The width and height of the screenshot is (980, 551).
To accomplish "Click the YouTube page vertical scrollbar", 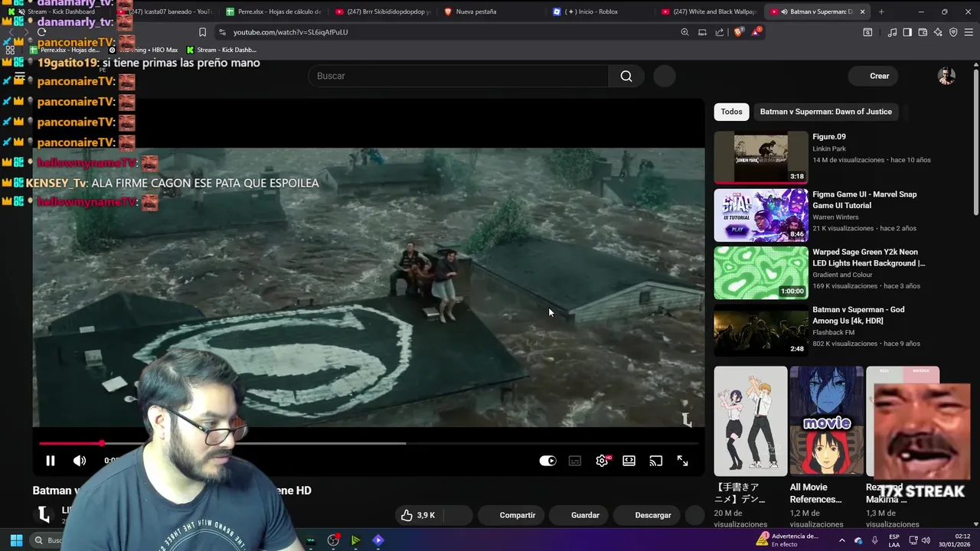I will click(x=975, y=142).
